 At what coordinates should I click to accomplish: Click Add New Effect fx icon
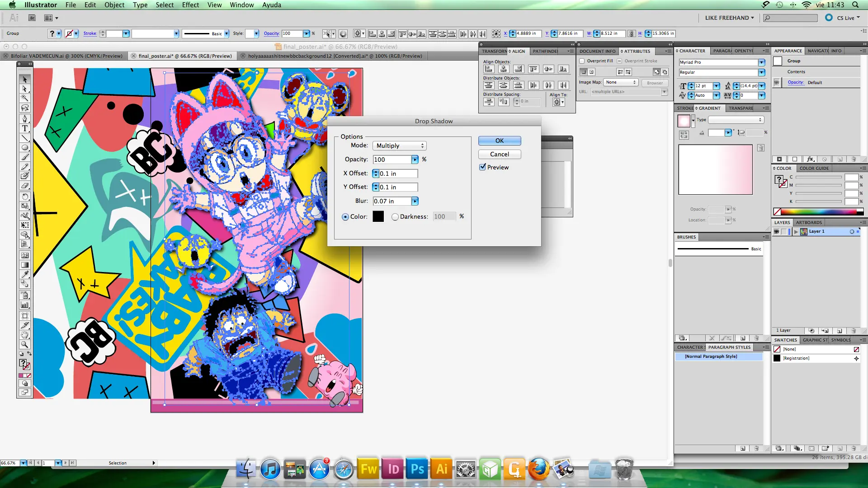click(x=810, y=159)
